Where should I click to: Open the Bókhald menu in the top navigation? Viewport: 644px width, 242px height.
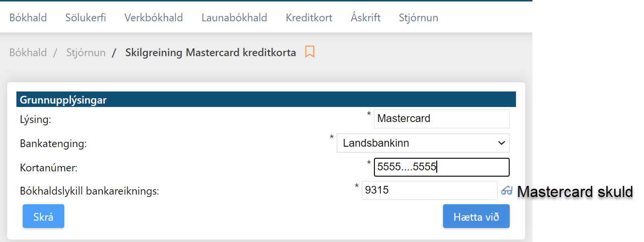(x=28, y=18)
